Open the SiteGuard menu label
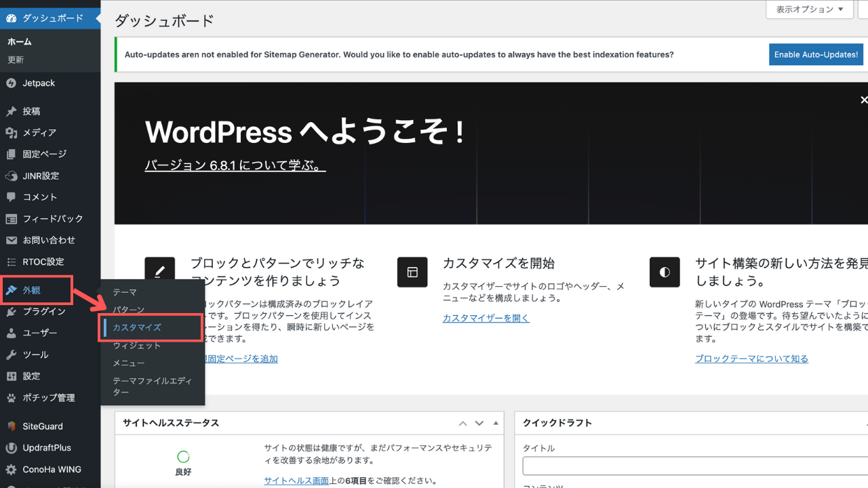The height and width of the screenshot is (488, 868). (x=43, y=426)
